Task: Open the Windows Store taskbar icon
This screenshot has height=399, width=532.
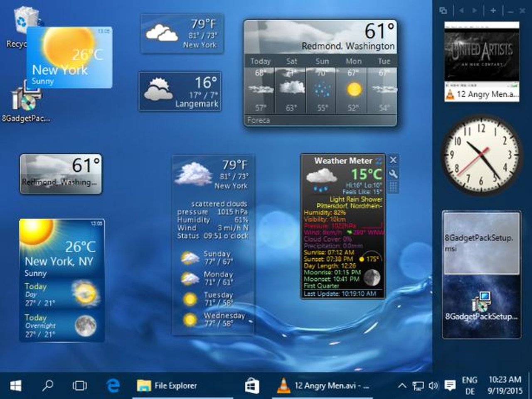Action: click(x=252, y=386)
